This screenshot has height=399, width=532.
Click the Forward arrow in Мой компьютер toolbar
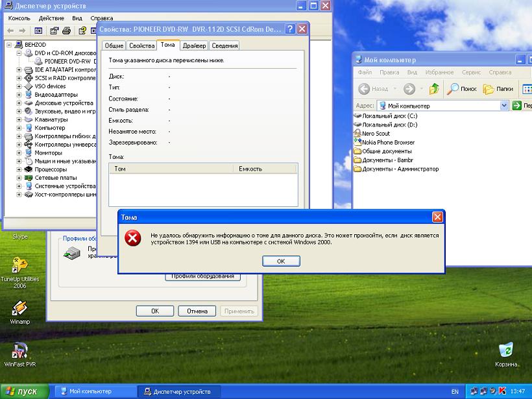409,89
